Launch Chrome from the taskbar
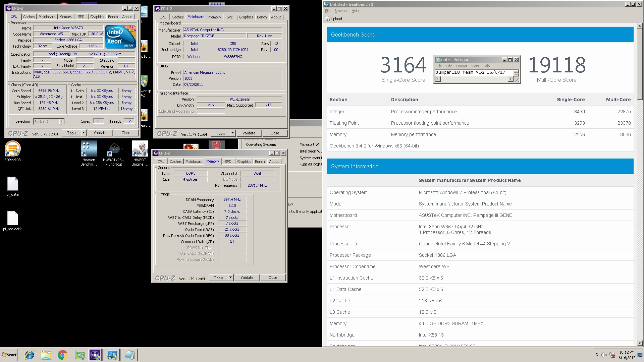The width and height of the screenshot is (644, 362). (62, 355)
